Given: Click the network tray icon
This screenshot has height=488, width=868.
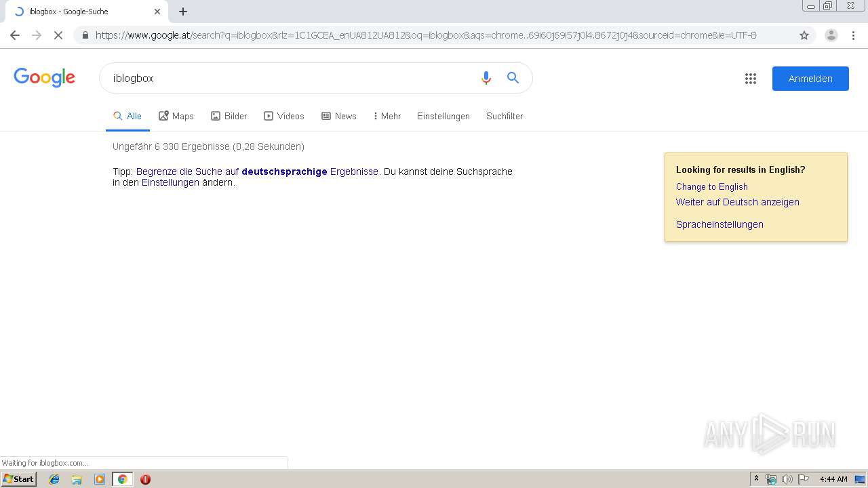Looking at the screenshot, I should (771, 479).
